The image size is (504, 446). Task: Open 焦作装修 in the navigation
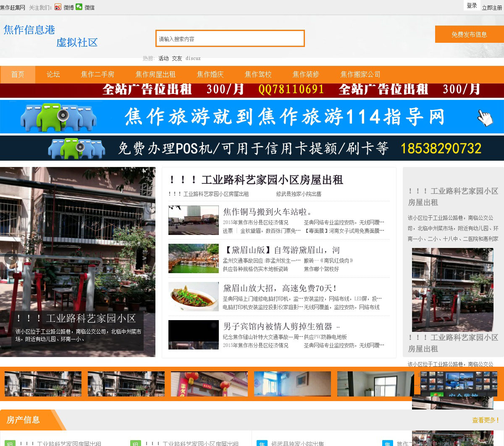click(306, 74)
